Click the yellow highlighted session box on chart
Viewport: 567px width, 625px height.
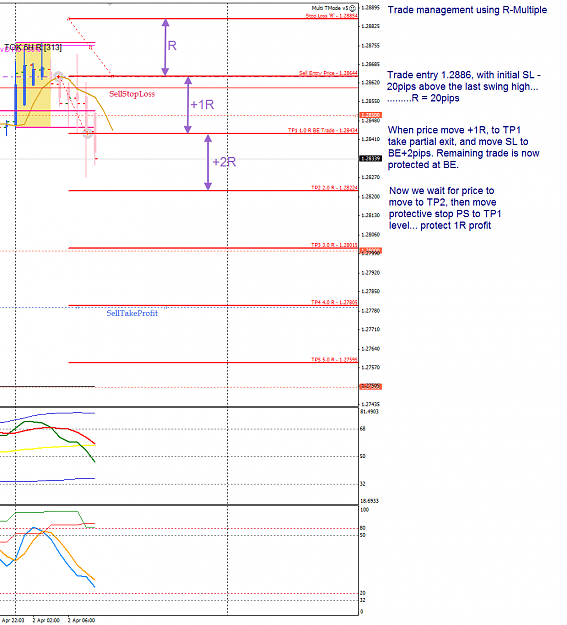tap(33, 86)
